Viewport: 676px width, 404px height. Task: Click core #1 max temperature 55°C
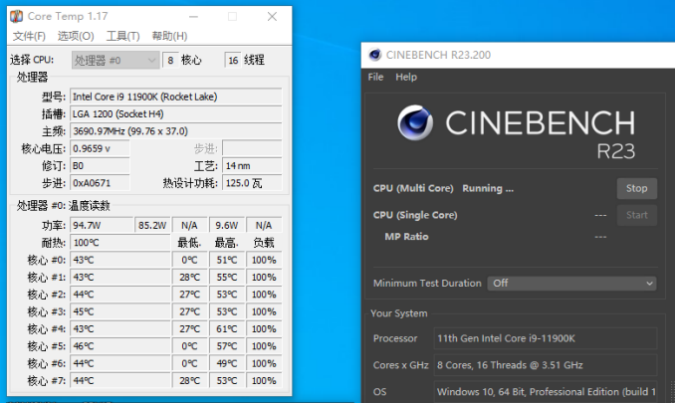227,277
